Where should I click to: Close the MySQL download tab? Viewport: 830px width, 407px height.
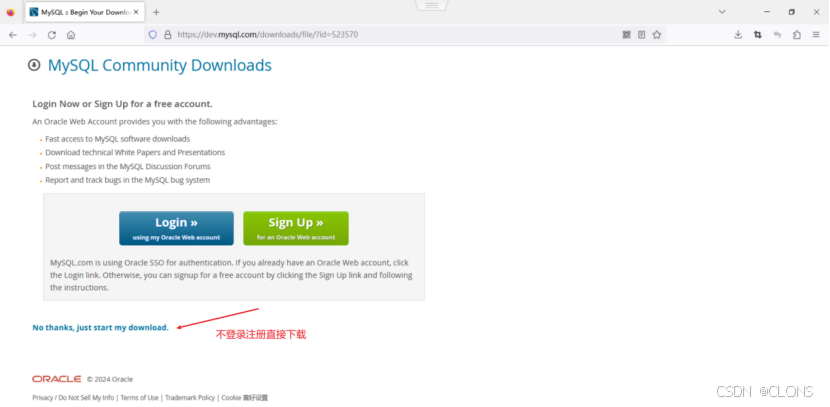tap(136, 12)
